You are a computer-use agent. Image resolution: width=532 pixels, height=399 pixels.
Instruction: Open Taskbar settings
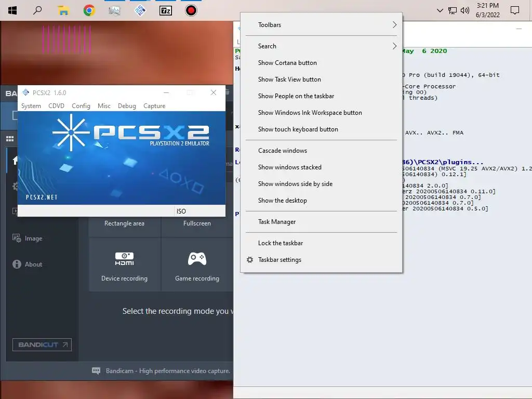click(321, 260)
